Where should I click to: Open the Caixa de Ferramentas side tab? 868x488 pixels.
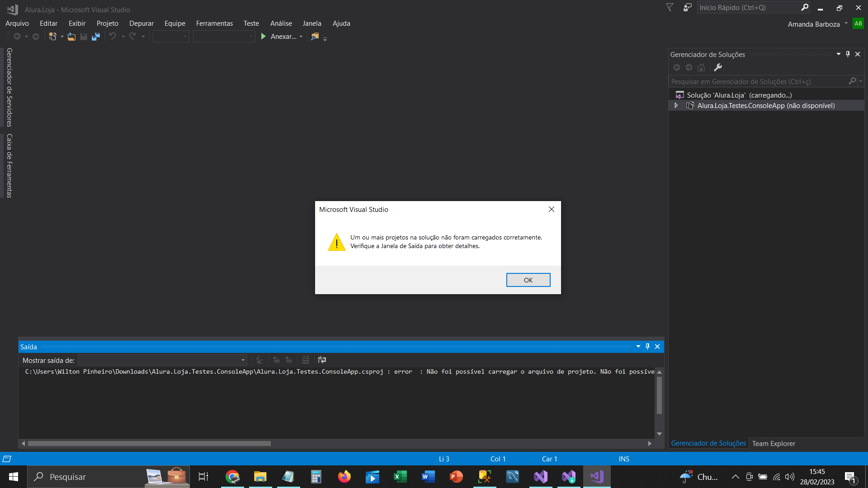point(9,166)
